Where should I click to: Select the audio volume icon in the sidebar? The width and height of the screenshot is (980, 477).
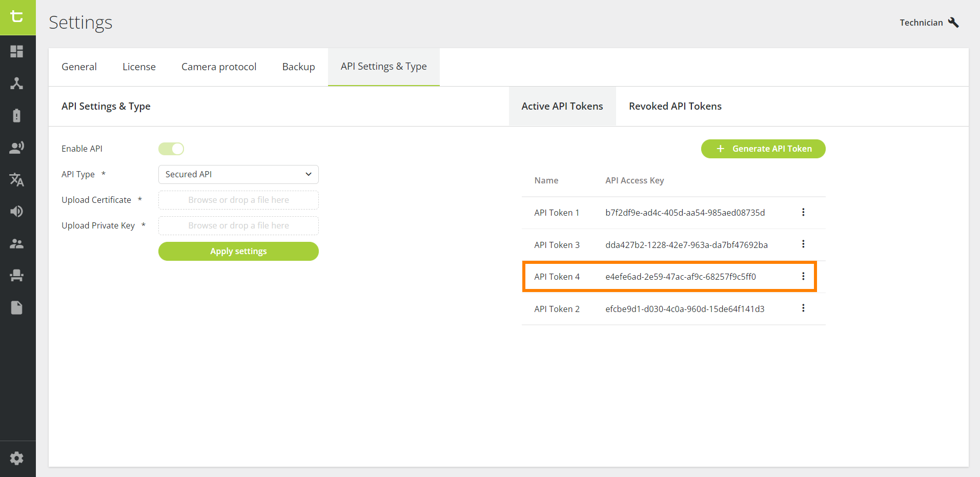click(x=17, y=211)
